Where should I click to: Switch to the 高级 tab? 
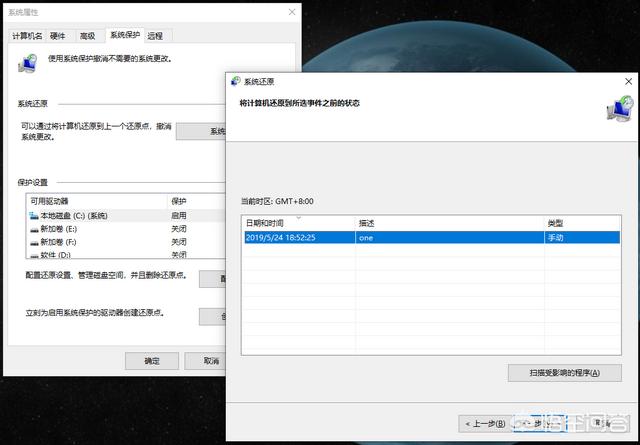coord(88,35)
